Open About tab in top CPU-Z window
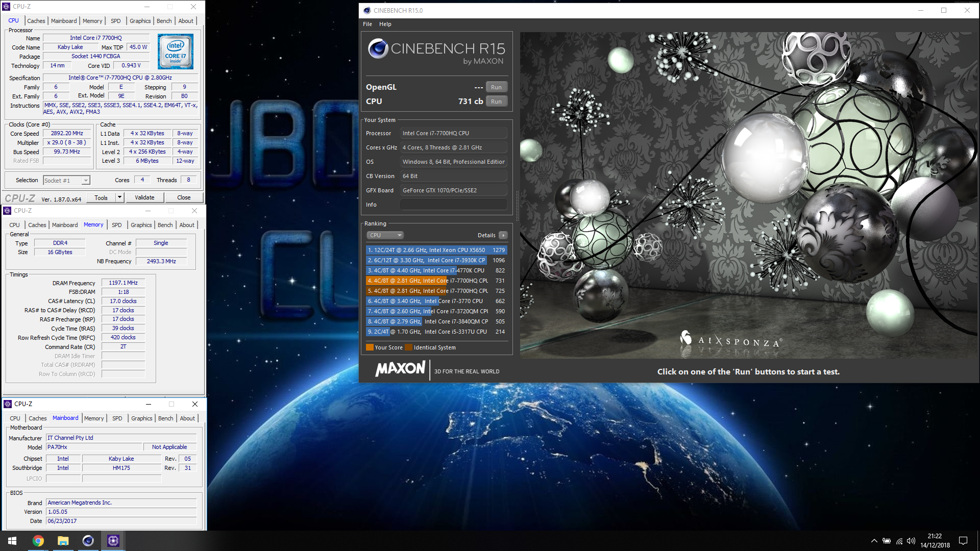The image size is (980, 551). 186,21
